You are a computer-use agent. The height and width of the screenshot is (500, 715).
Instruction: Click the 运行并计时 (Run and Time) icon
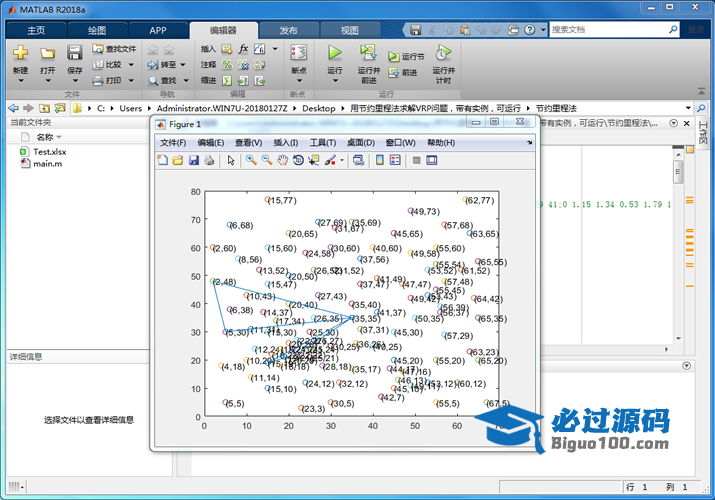point(443,53)
